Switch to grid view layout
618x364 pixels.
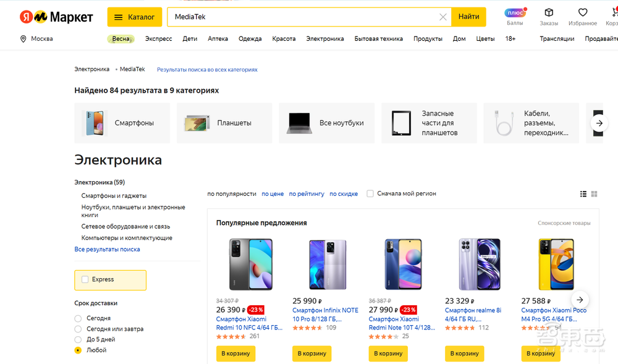595,194
